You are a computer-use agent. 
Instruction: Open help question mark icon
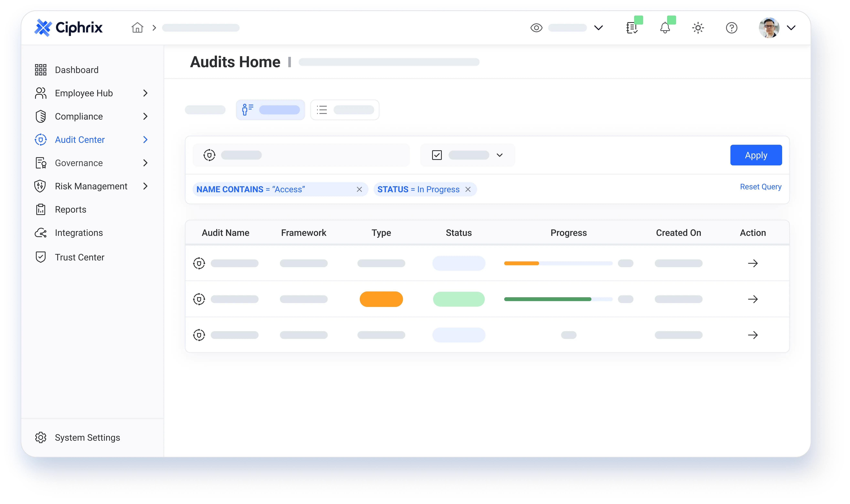[x=731, y=28]
